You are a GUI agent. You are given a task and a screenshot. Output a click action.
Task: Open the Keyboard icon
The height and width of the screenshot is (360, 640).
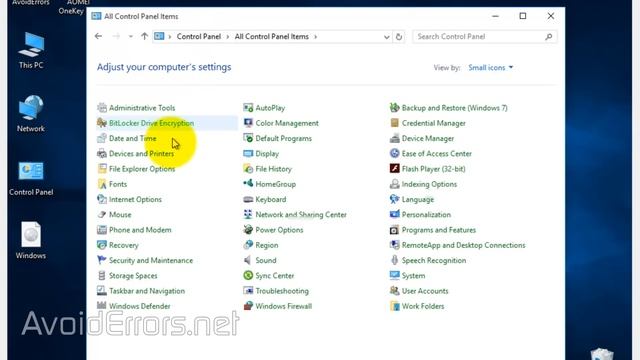[x=248, y=199]
